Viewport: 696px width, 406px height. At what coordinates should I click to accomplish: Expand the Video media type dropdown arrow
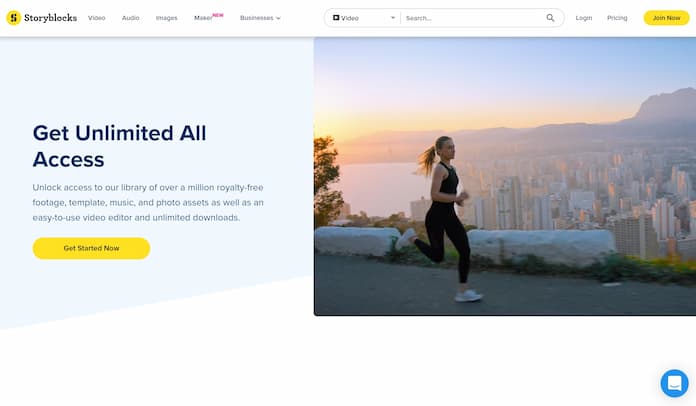click(x=393, y=18)
